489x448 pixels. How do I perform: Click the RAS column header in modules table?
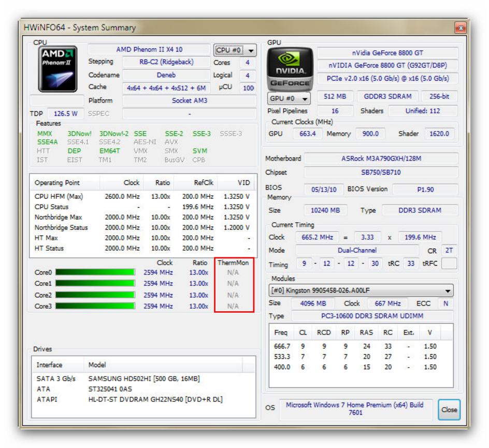point(366,333)
